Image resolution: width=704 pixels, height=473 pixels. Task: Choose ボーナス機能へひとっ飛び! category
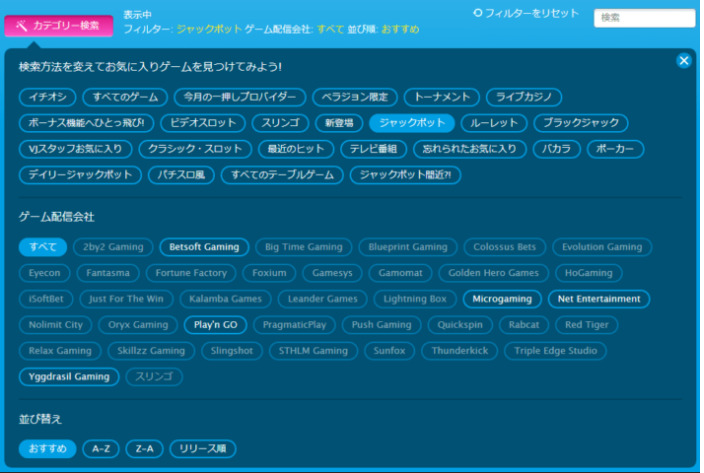[87, 123]
